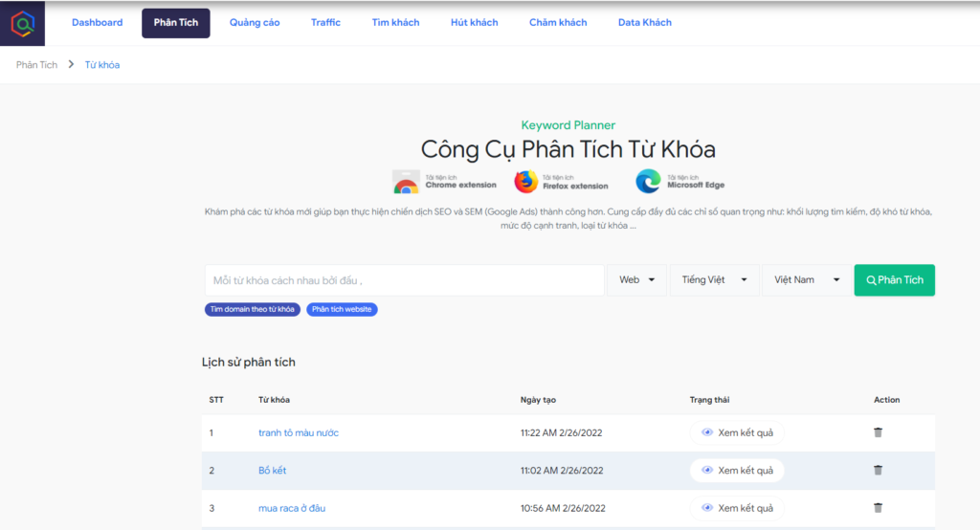980x530 pixels.
Task: Go to the Traffic menu
Action: click(x=325, y=23)
